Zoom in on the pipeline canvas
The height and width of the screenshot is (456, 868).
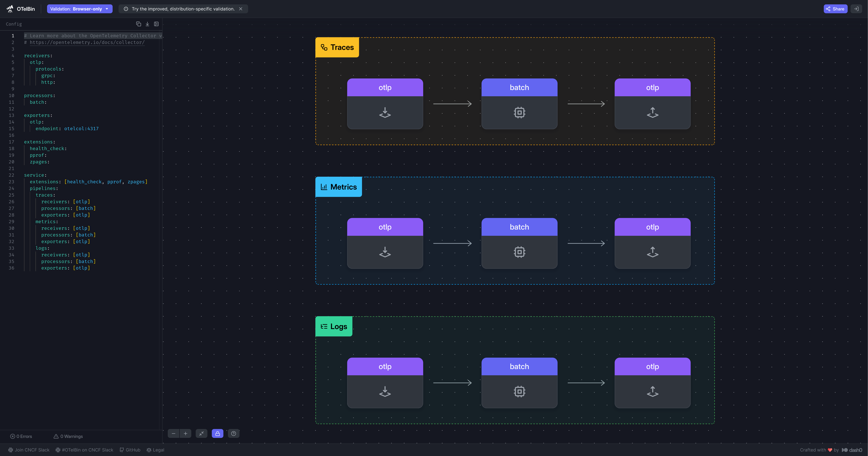(x=185, y=433)
